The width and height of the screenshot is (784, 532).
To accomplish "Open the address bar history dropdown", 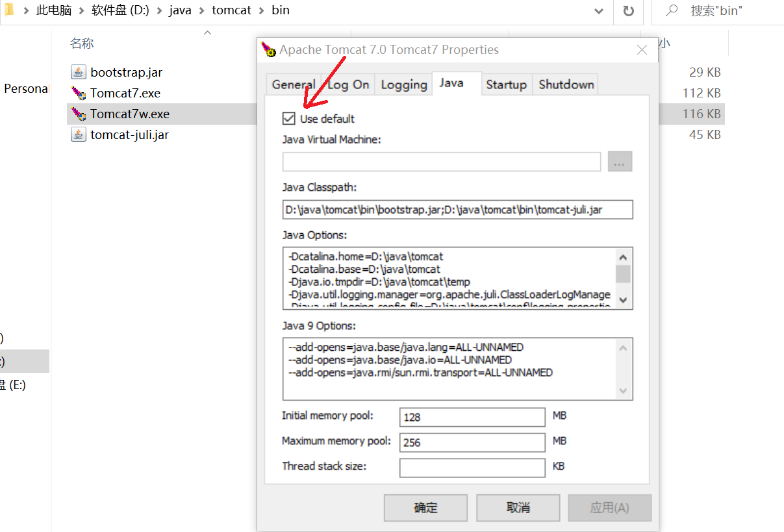I will (x=600, y=11).
